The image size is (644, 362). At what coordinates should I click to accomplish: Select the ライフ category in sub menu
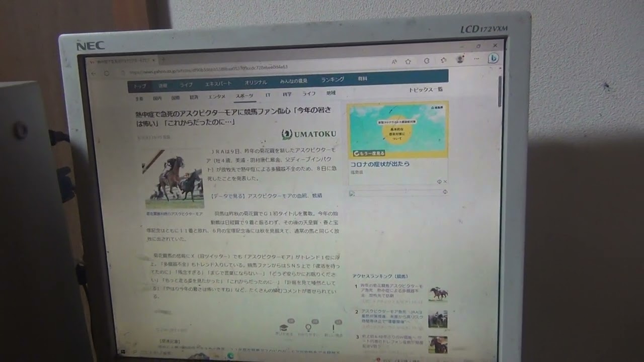click(x=309, y=94)
